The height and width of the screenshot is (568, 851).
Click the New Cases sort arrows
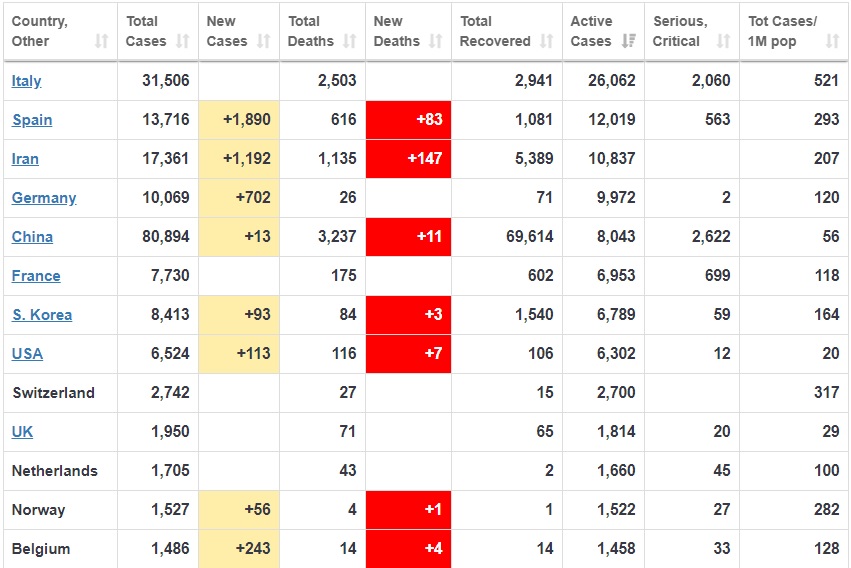[263, 41]
